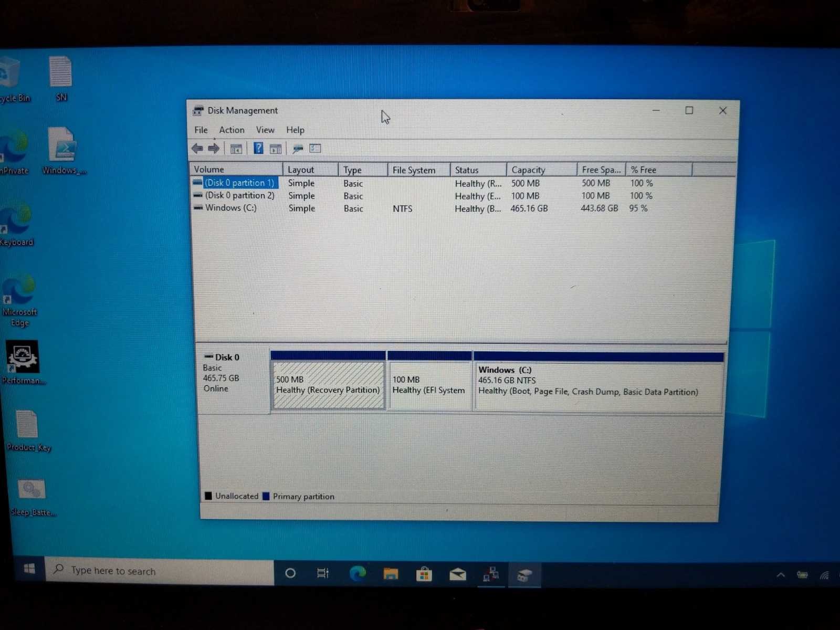Select the InPrivate Edge desktop shortcut
840x630 pixels.
pyautogui.click(x=14, y=152)
